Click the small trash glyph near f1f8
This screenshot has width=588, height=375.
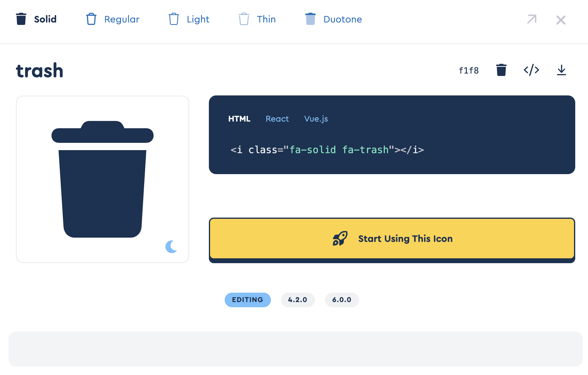click(501, 70)
